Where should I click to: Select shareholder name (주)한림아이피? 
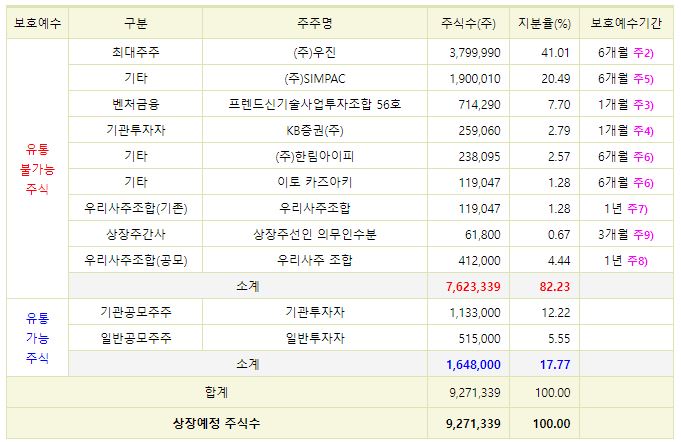[315, 156]
